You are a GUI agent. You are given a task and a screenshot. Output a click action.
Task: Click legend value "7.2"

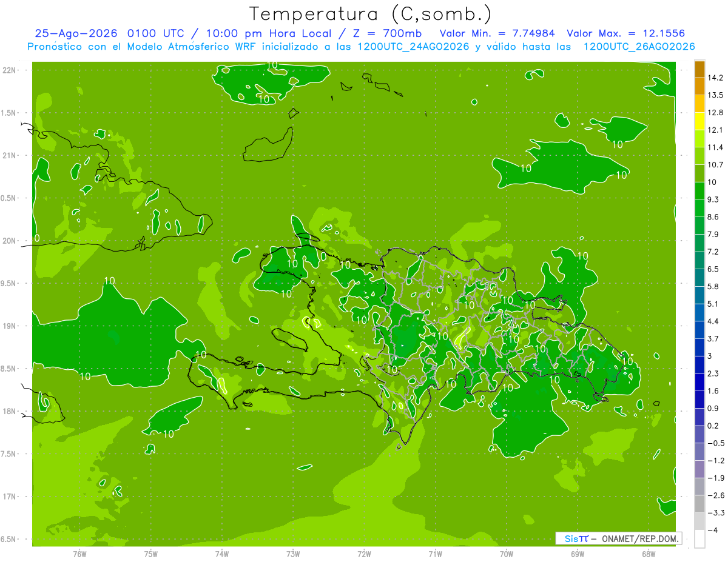[713, 252]
